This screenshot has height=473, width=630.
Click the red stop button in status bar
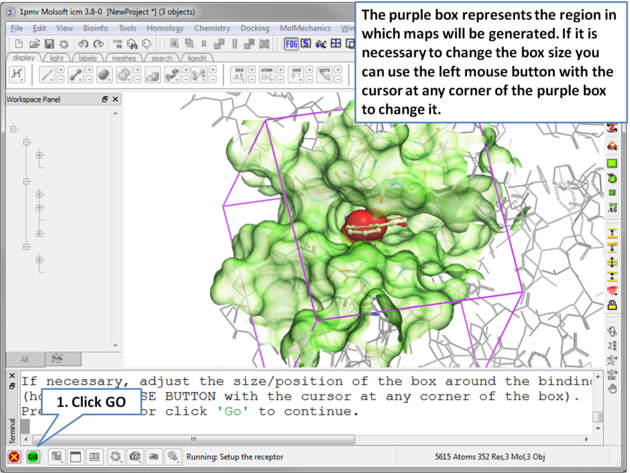click(14, 457)
